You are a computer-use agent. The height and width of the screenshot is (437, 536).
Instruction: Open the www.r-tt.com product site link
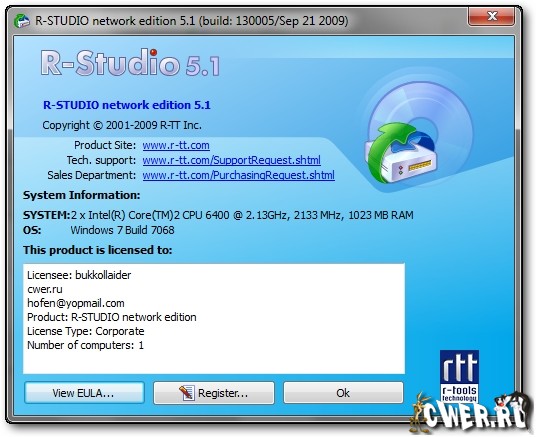coord(176,145)
